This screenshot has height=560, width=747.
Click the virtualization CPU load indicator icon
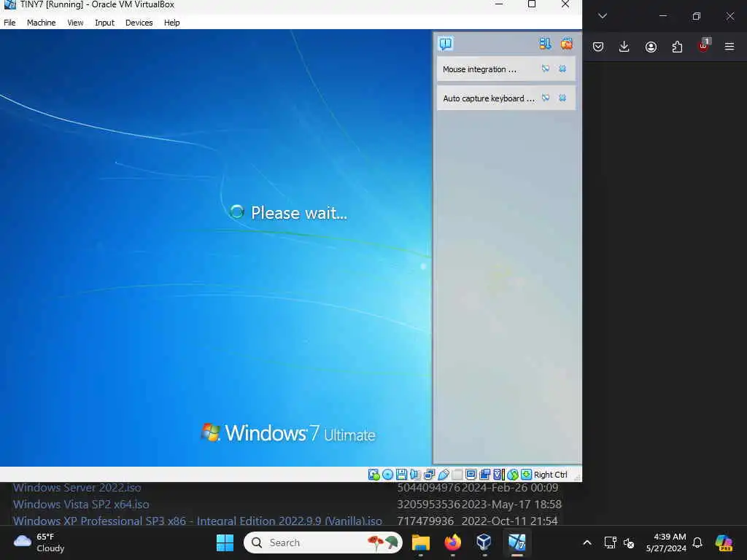(499, 474)
